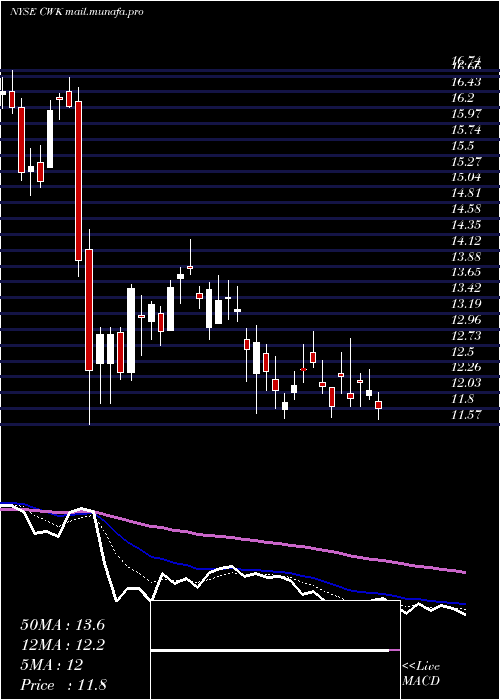The image size is (500, 700).
Task: Click the 15.74 price axis label
Action: (466, 130)
